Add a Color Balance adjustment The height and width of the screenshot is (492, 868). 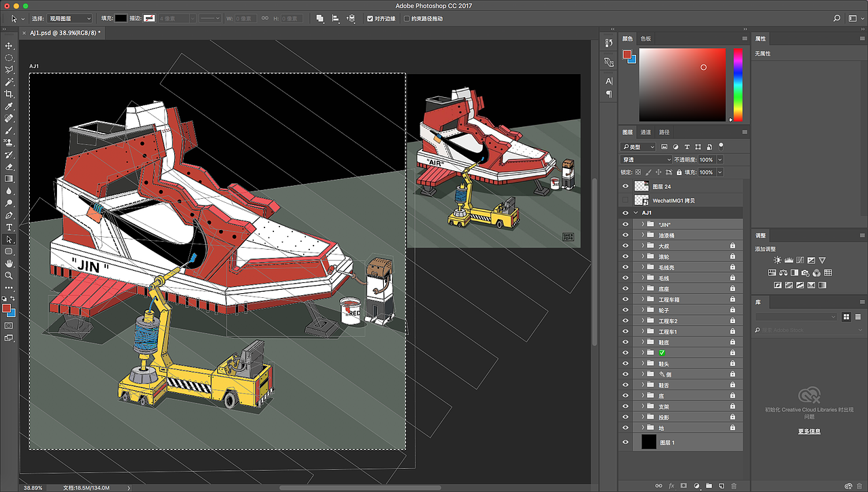click(783, 273)
